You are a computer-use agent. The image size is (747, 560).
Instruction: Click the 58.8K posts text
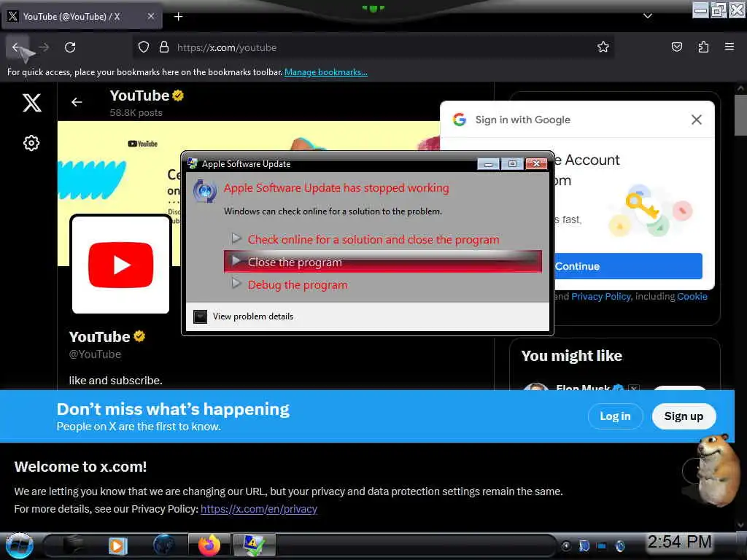(136, 113)
